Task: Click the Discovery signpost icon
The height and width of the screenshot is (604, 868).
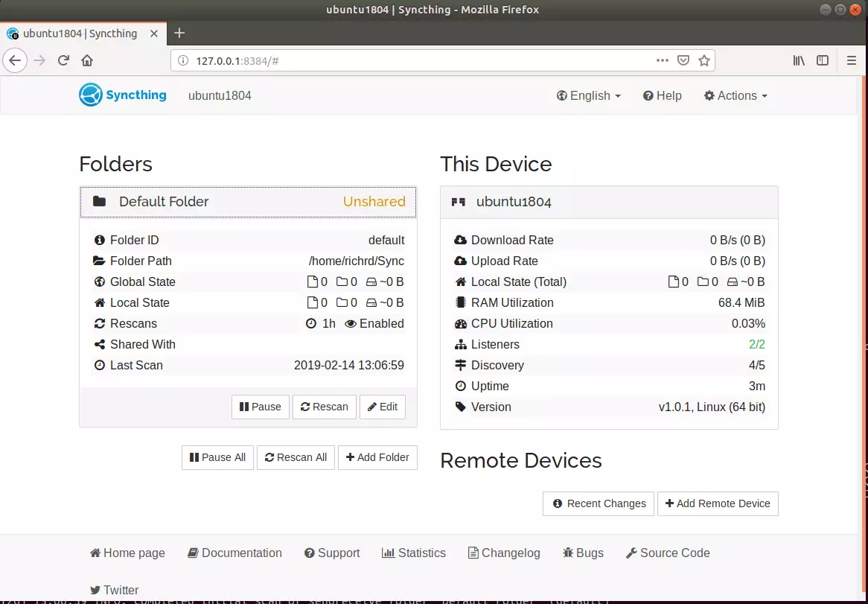Action: pos(461,365)
